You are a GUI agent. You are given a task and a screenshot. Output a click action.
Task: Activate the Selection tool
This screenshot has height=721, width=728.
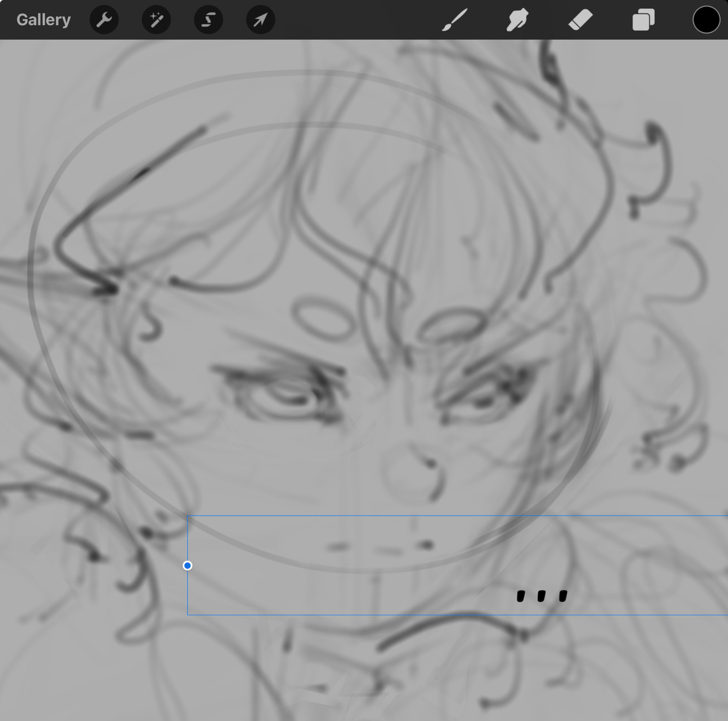208,20
